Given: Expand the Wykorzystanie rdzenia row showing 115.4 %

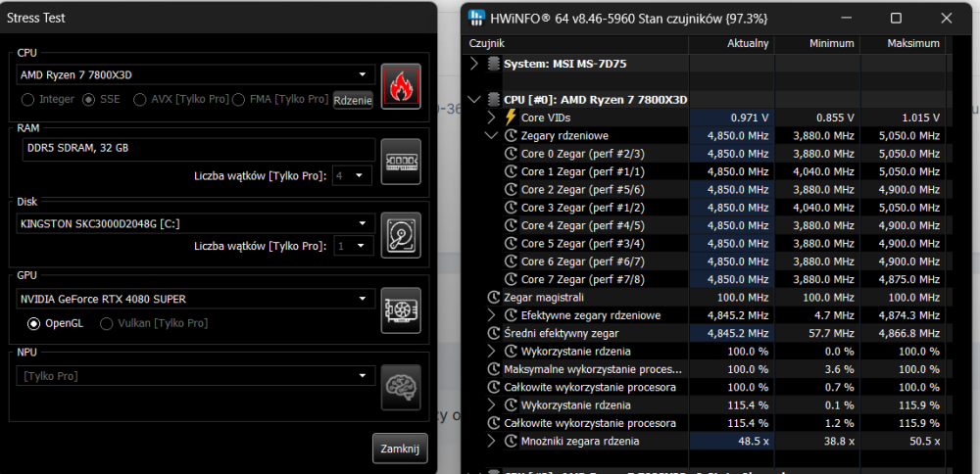Looking at the screenshot, I should pos(491,405).
